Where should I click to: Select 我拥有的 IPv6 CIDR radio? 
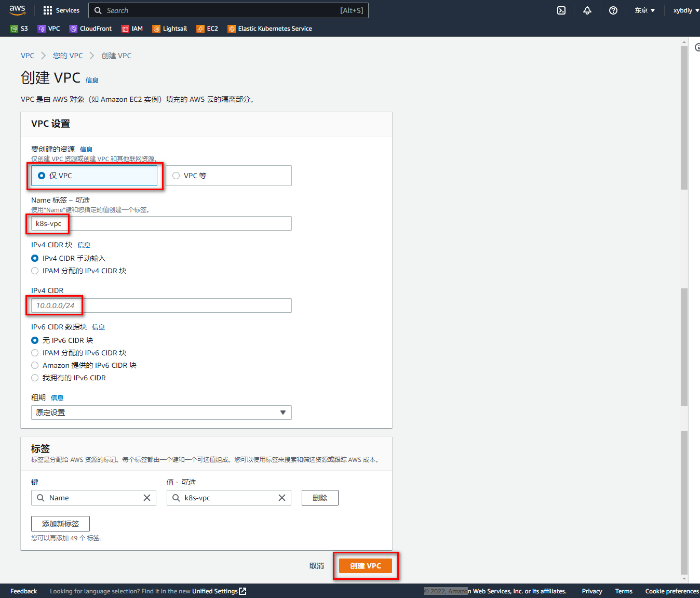(35, 378)
